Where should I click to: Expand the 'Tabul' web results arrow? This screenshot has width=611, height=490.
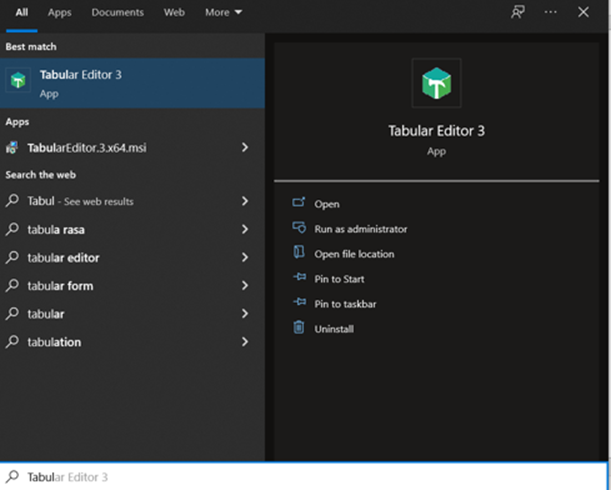coord(245,201)
